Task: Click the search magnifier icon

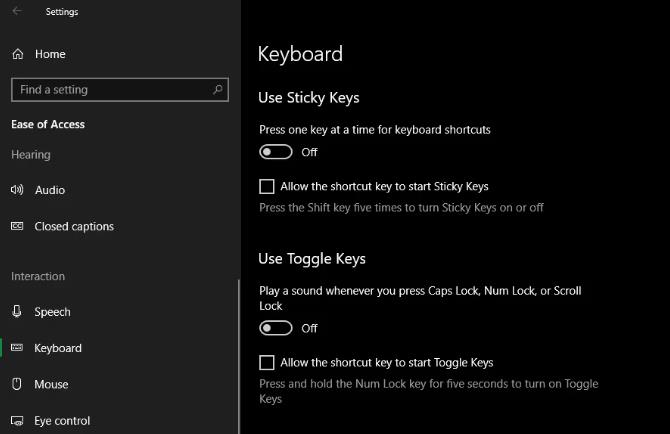Action: pyautogui.click(x=218, y=89)
